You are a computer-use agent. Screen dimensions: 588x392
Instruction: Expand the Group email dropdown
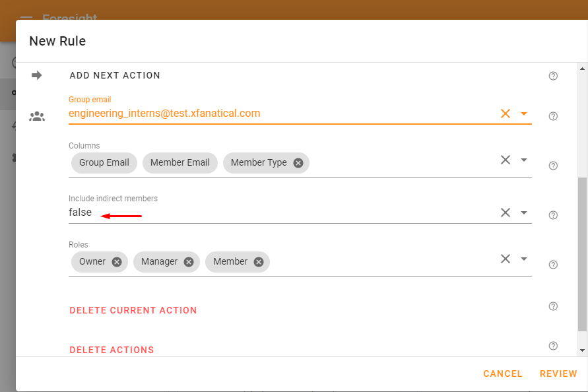(524, 114)
